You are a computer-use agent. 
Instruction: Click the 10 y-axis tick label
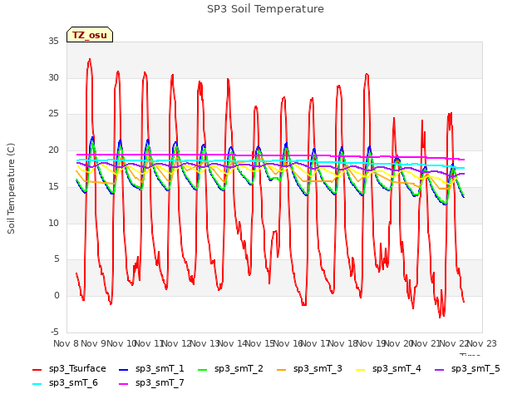tap(53, 223)
